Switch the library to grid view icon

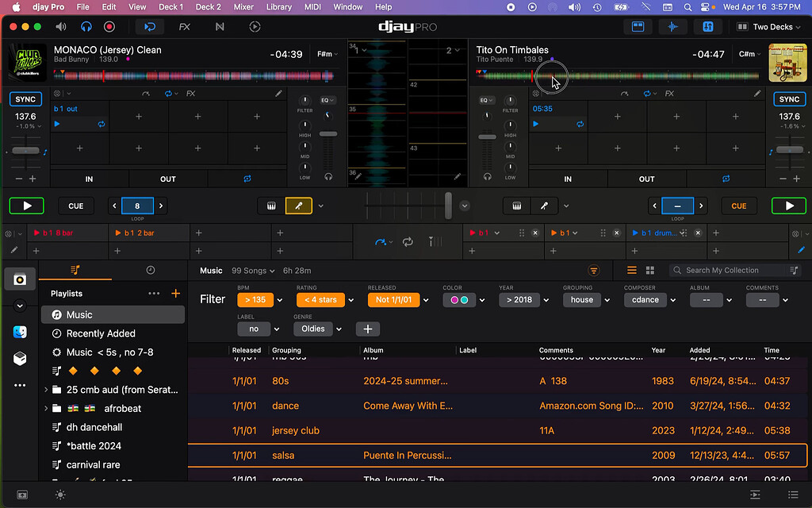[649, 270]
